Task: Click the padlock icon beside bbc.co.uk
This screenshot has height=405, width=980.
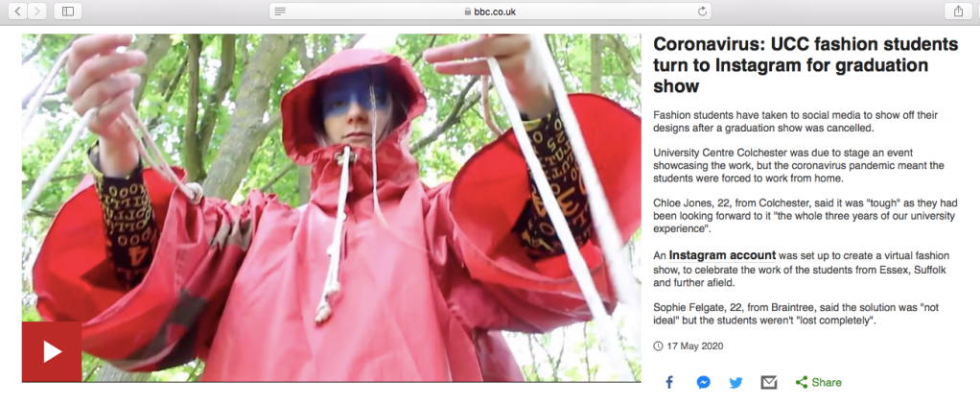Action: pyautogui.click(x=467, y=12)
